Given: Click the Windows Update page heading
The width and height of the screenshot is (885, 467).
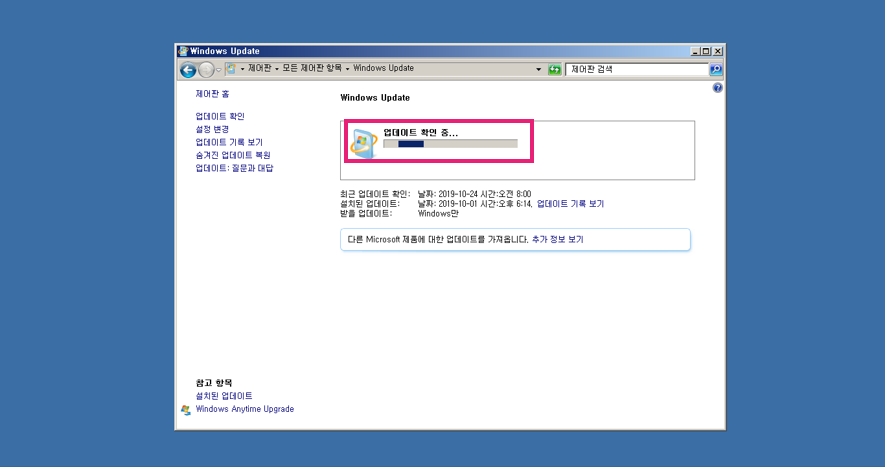Looking at the screenshot, I should (x=375, y=98).
